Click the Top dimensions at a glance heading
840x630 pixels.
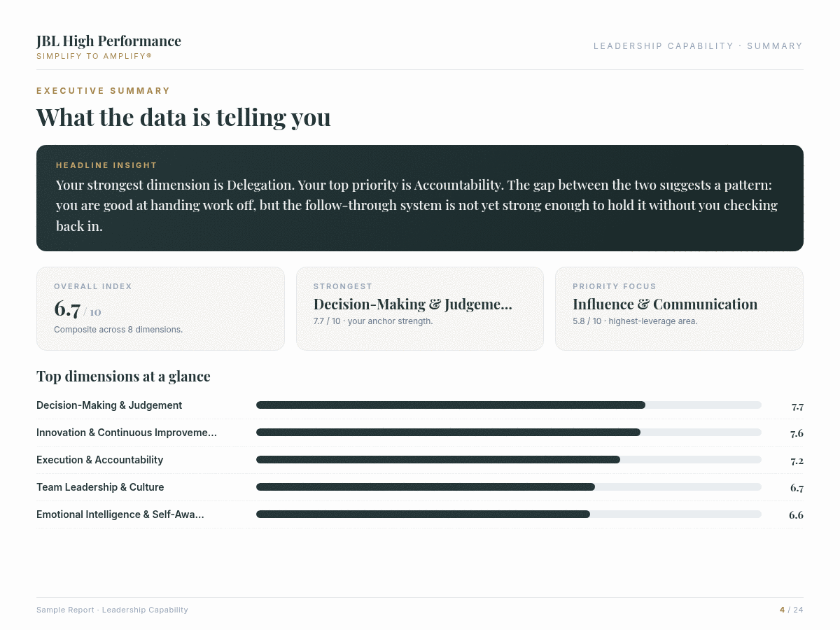tap(123, 377)
